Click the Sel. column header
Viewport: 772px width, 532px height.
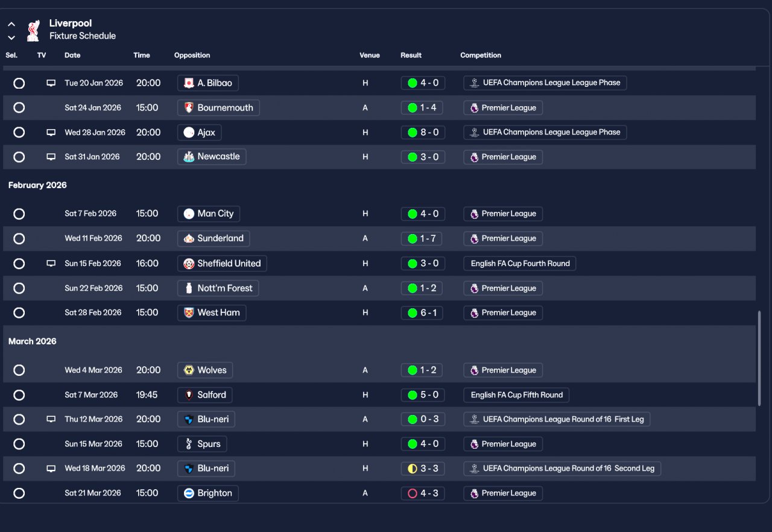pyautogui.click(x=11, y=55)
